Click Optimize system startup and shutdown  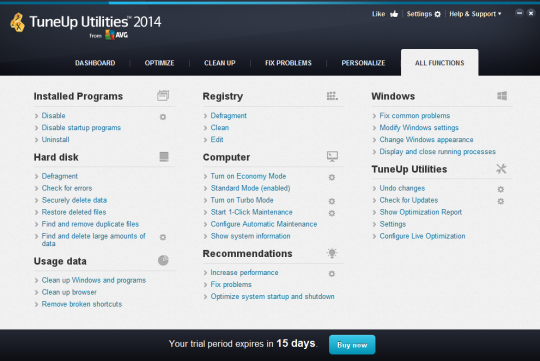pyautogui.click(x=272, y=297)
